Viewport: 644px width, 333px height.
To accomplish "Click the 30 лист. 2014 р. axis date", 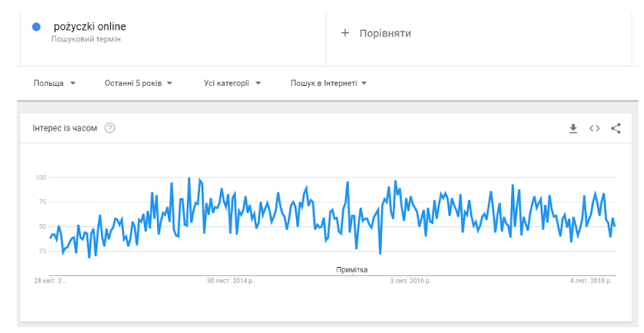I will (x=230, y=281).
